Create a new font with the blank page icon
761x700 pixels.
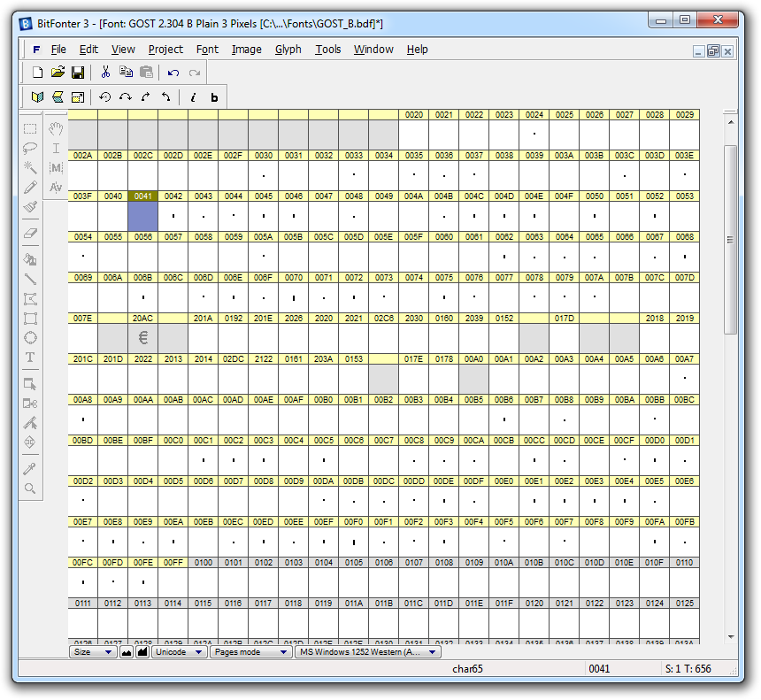[x=37, y=73]
